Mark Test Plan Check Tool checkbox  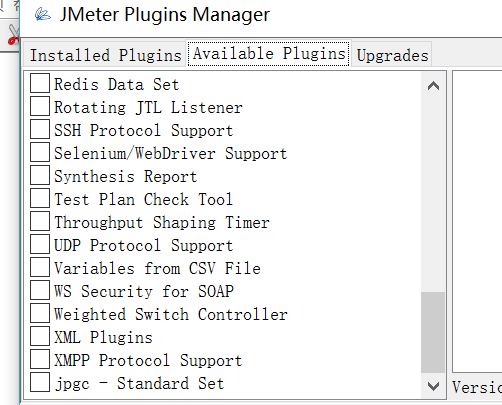40,198
